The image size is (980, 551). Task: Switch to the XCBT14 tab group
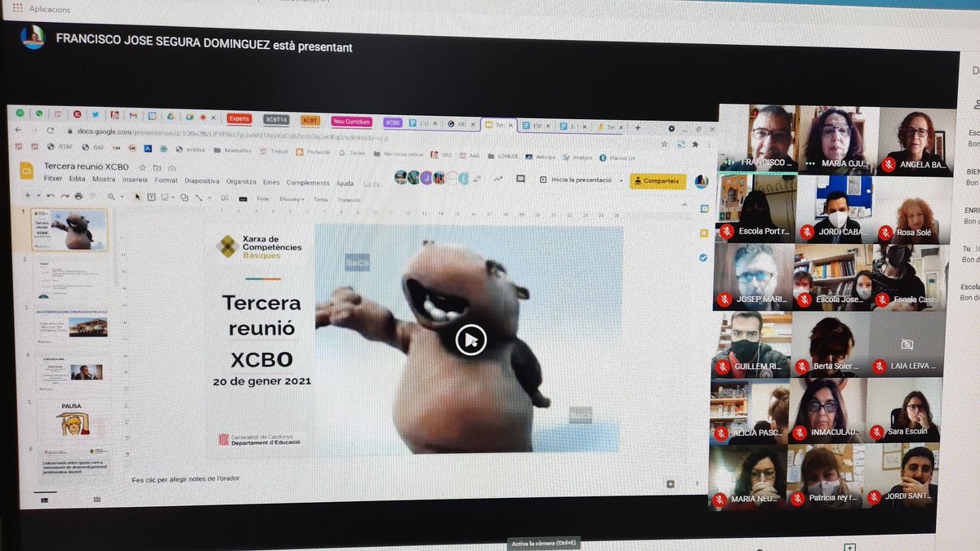tap(276, 120)
